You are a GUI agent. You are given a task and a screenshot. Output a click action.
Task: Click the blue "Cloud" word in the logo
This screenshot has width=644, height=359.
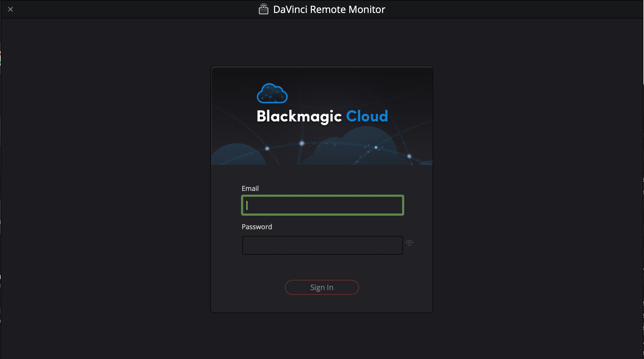click(367, 116)
